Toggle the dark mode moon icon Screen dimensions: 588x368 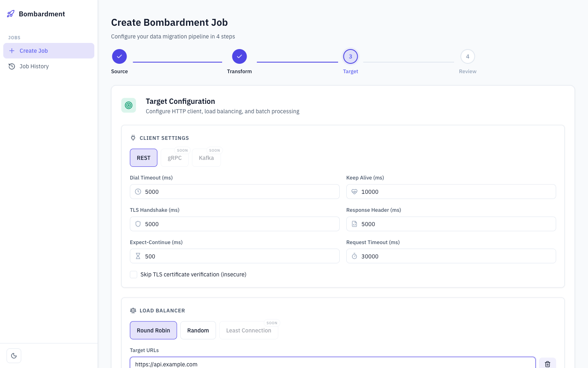(x=14, y=355)
